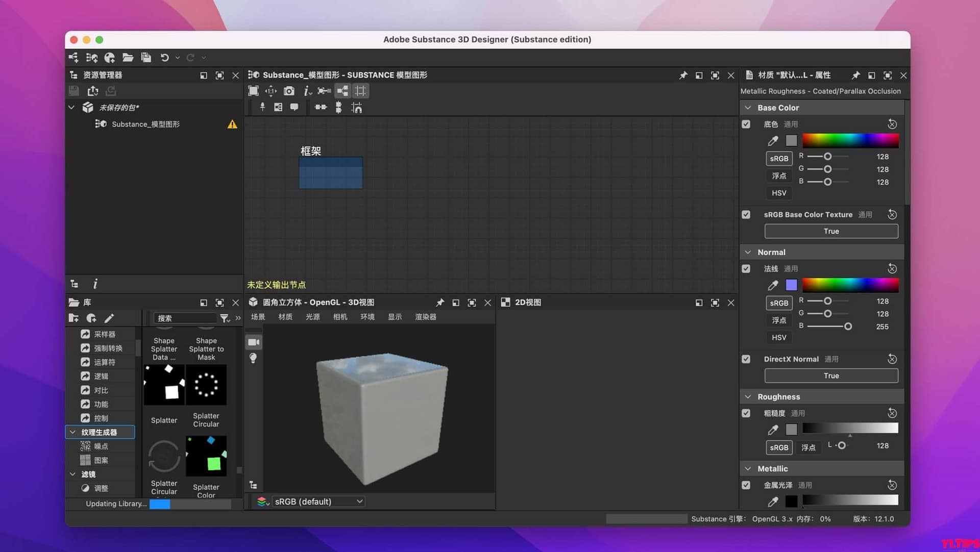Image resolution: width=980 pixels, height=552 pixels.
Task: Toggle the 粗糙度 checkbox in Roughness section
Action: [746, 413]
